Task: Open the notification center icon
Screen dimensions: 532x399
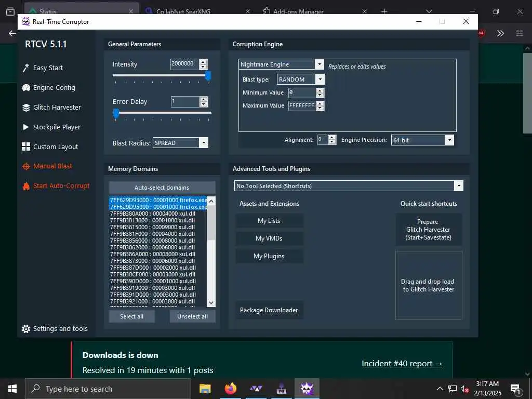Action: [515, 389]
